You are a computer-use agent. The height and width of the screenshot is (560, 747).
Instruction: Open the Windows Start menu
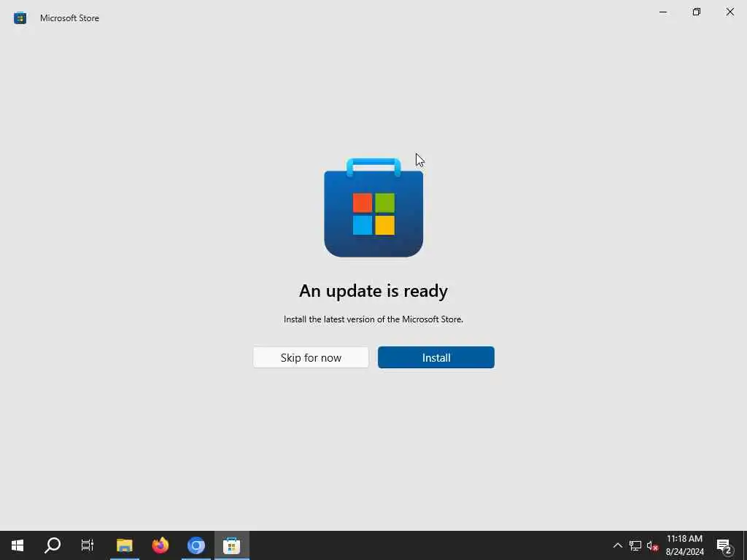[x=18, y=545]
